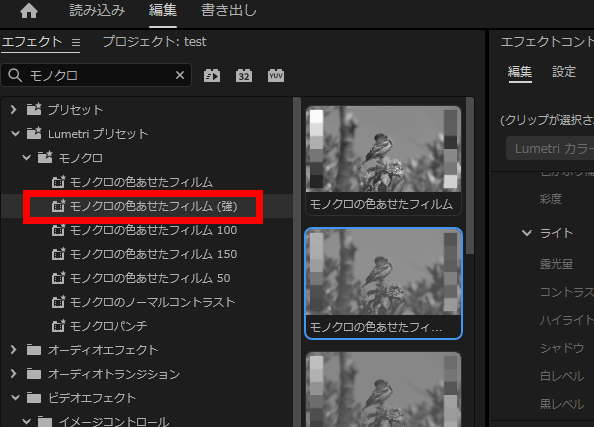Open the 読み込み workspace tab
This screenshot has width=594, height=427.
(97, 10)
